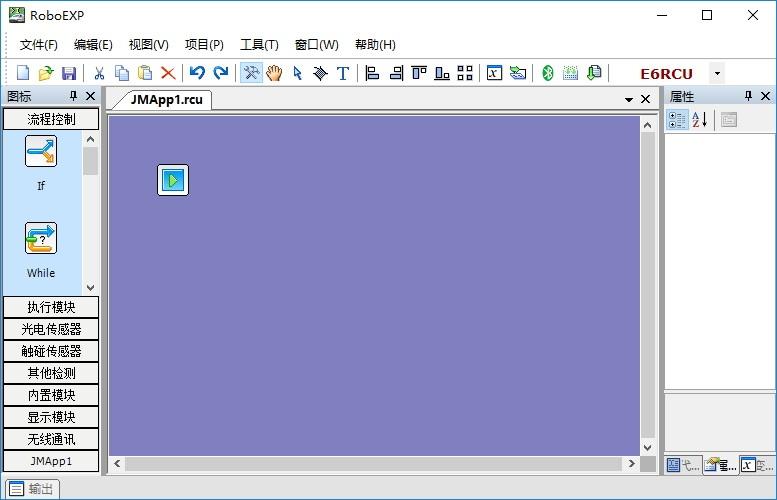
Task: Align selected blocks to the right
Action: [x=396, y=73]
